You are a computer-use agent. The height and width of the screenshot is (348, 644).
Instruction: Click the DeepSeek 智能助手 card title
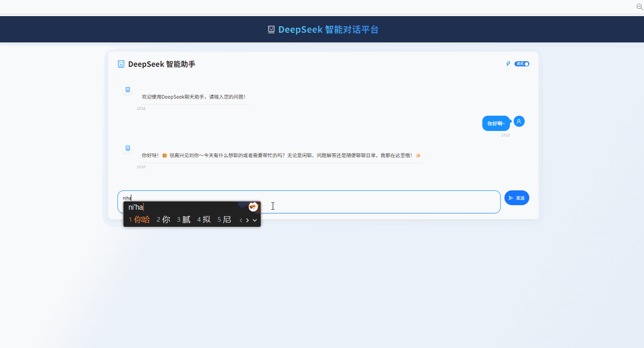tap(162, 64)
